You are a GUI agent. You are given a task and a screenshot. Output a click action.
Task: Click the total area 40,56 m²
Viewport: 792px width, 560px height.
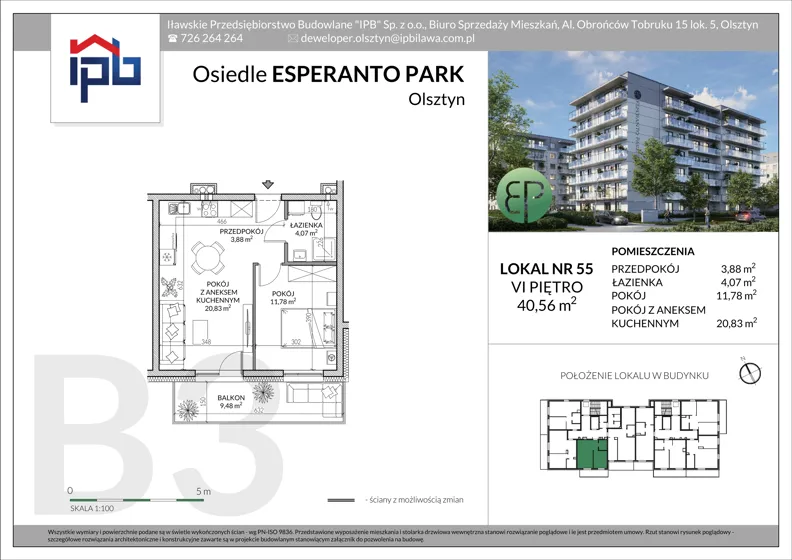tap(547, 305)
